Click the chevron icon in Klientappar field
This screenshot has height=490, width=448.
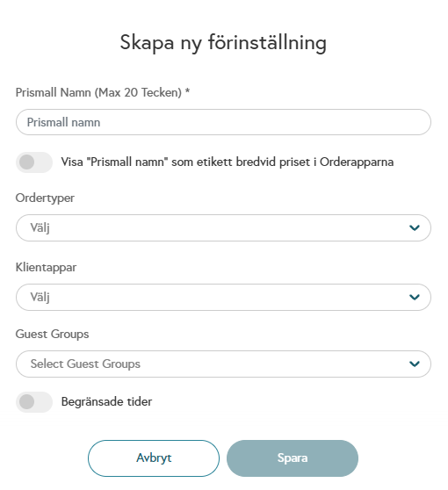415,297
